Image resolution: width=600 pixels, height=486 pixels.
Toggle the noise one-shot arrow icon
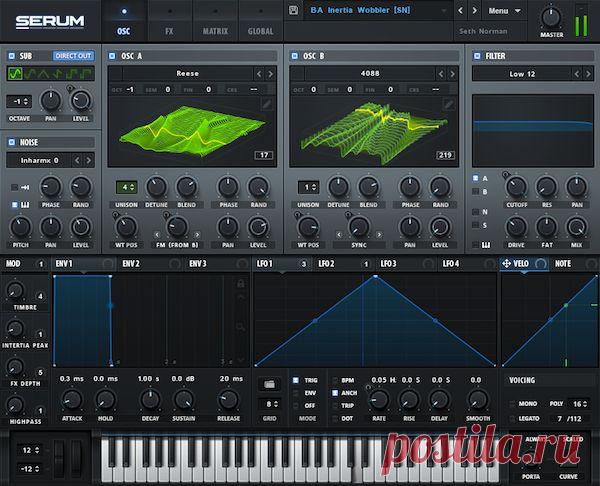pyautogui.click(x=25, y=187)
